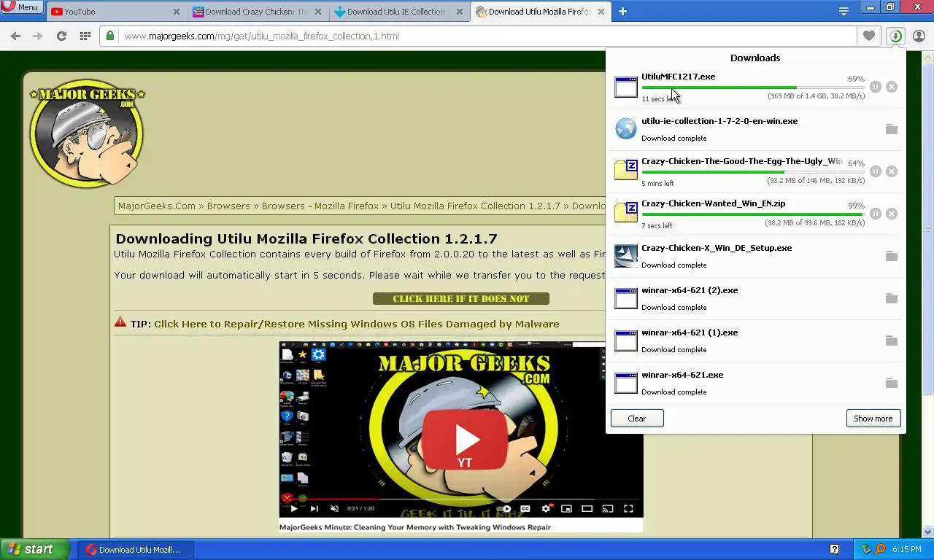The height and width of the screenshot is (560, 934).
Task: Click the MajorGeeks logo image
Action: pos(87,133)
